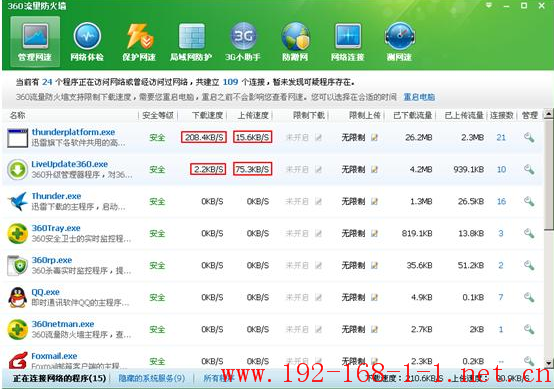
Task: Sort by 安全等级 column header
Action: coord(158,115)
